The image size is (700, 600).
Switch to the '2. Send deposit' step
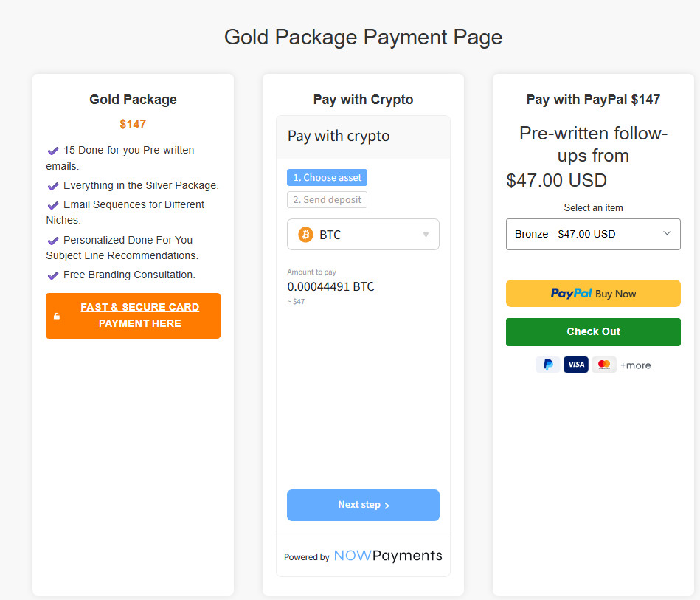point(327,200)
